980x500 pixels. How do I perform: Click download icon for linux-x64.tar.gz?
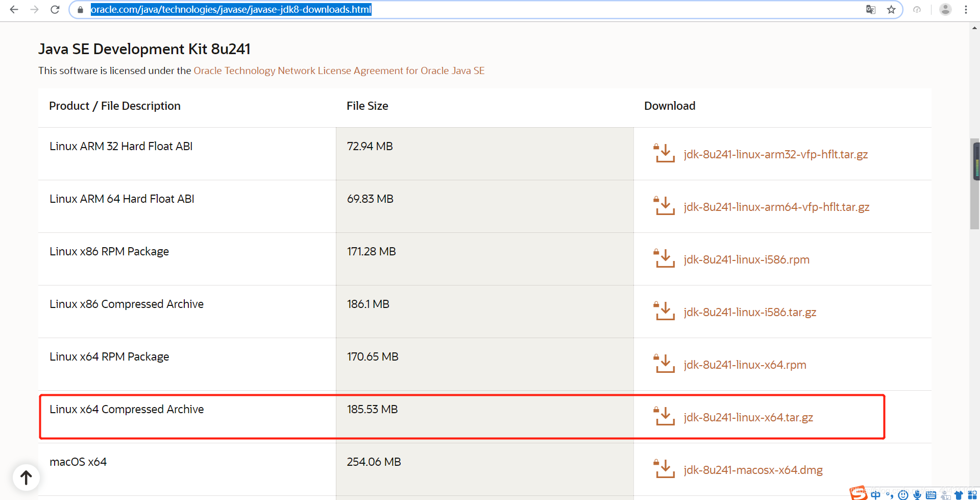(x=664, y=416)
